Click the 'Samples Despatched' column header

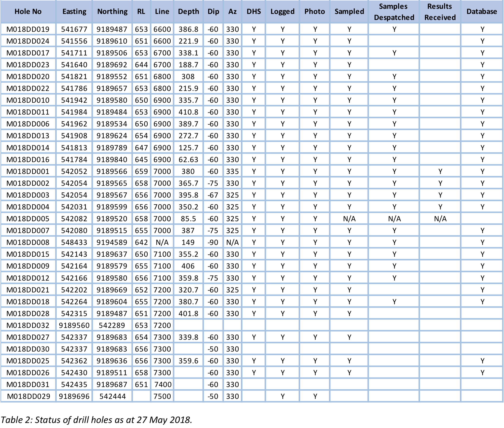pos(394,12)
